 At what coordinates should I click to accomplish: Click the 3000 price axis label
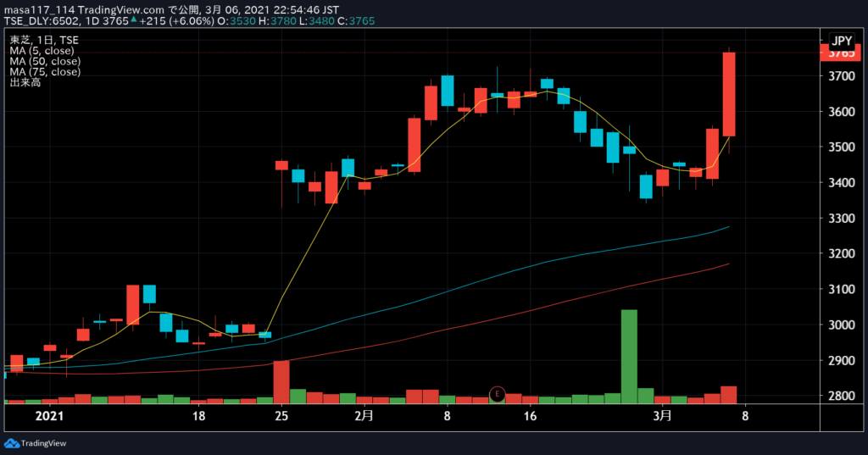point(841,325)
